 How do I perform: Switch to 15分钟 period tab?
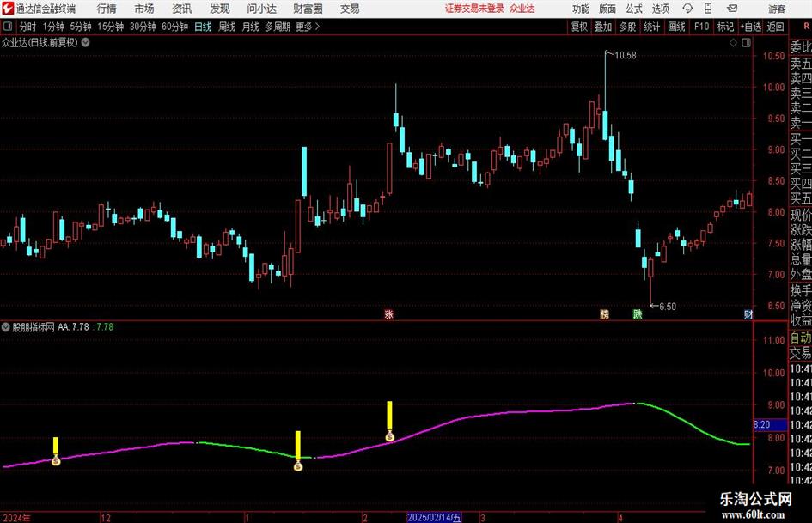(x=110, y=27)
